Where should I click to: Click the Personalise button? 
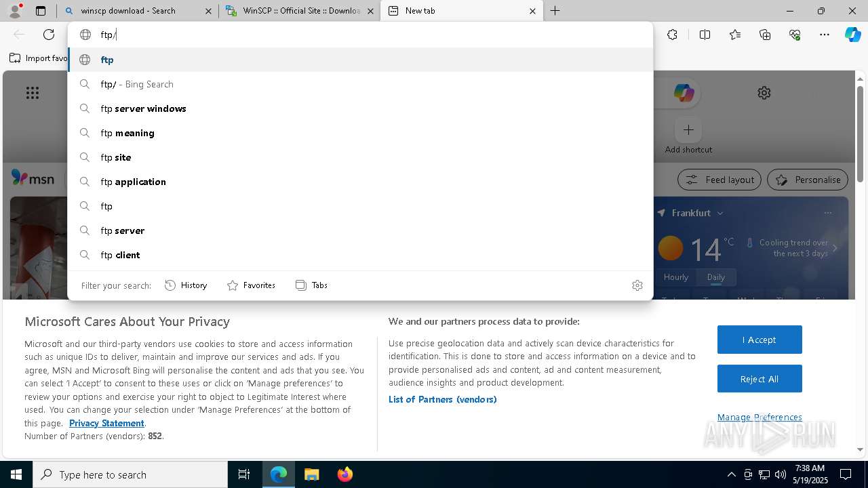808,180
